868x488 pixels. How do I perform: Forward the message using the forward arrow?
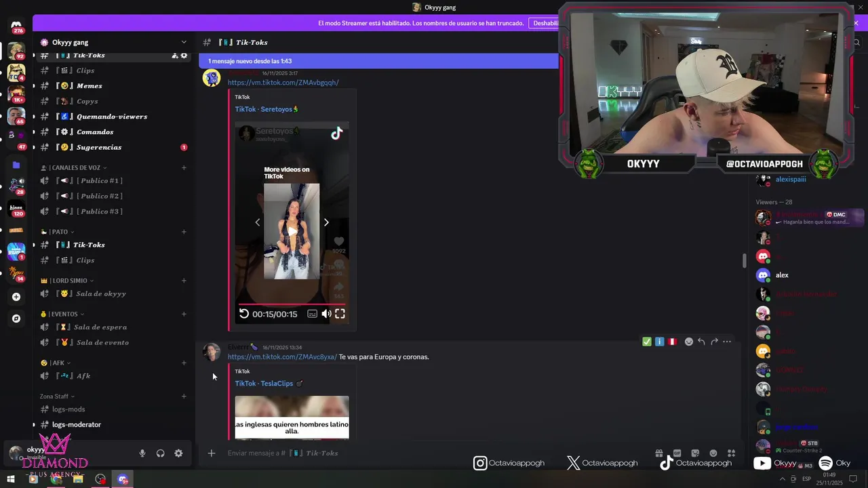(x=714, y=342)
